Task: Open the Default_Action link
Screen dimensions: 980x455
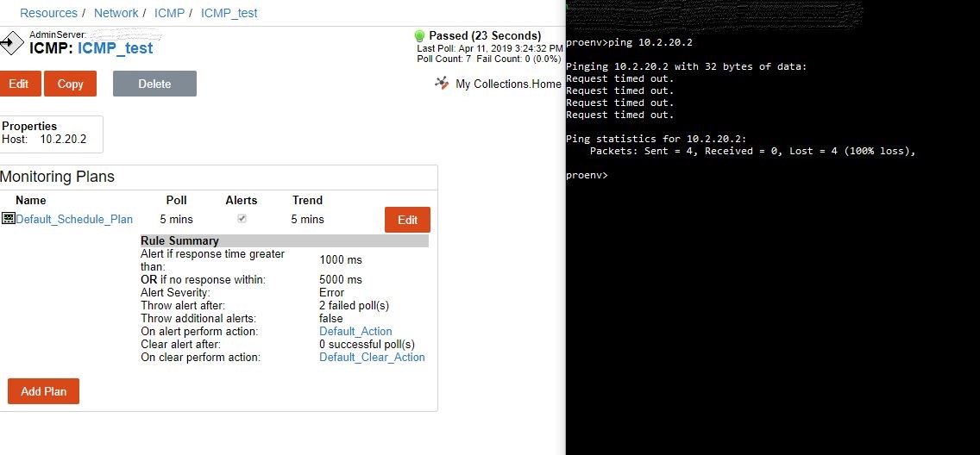Action: pos(355,332)
